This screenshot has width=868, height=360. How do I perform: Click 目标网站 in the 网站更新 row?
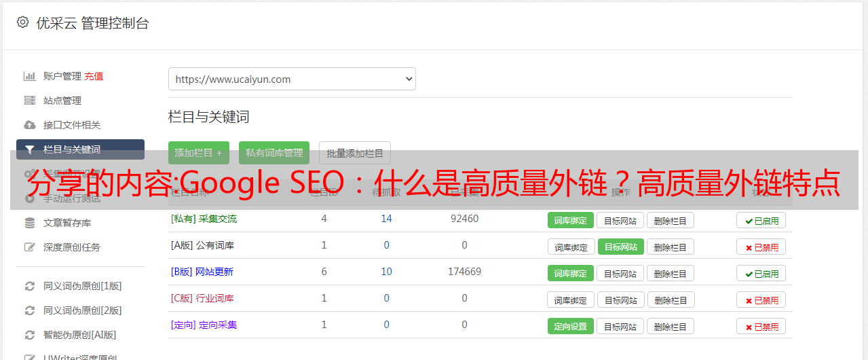click(x=620, y=273)
